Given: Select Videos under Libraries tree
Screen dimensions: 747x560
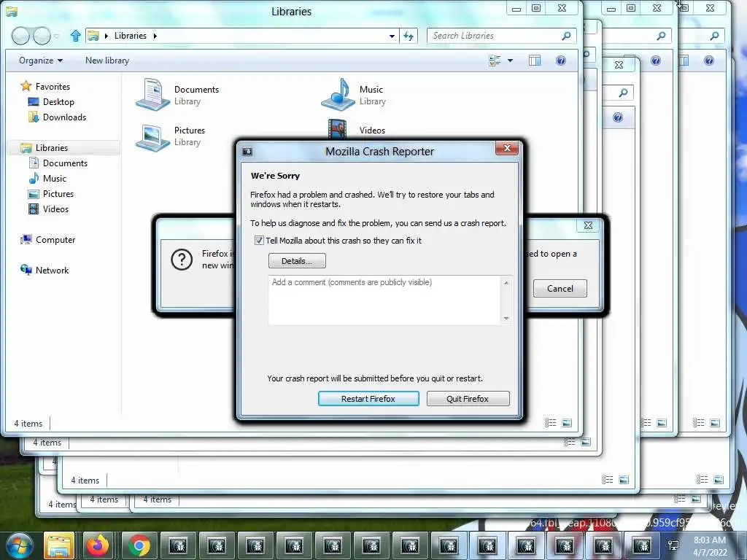Looking at the screenshot, I should [49, 209].
